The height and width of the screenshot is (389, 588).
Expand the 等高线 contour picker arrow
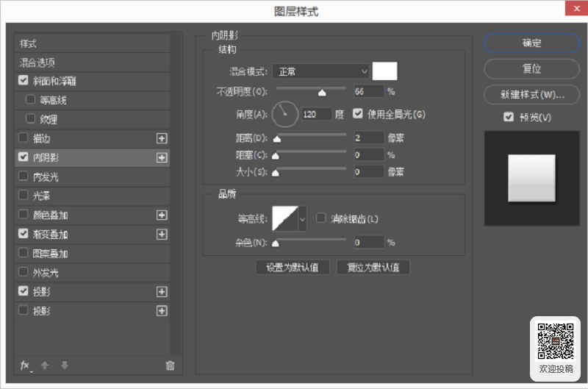(303, 218)
